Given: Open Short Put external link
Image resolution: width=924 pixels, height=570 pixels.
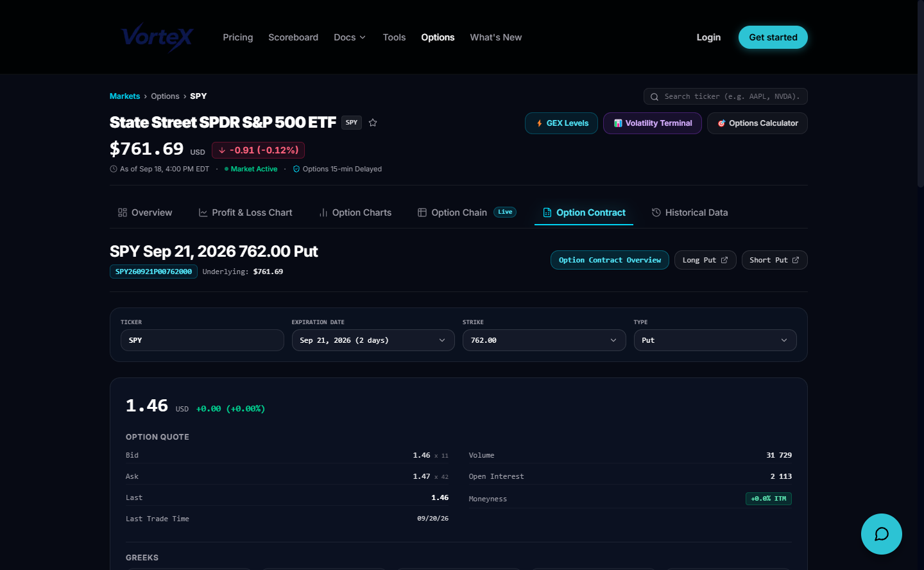Looking at the screenshot, I should [x=774, y=260].
